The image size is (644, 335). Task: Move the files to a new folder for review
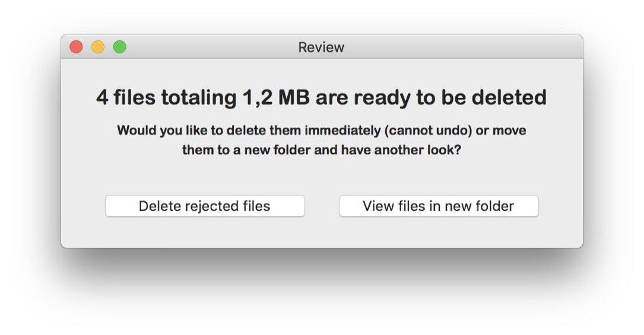pos(439,206)
